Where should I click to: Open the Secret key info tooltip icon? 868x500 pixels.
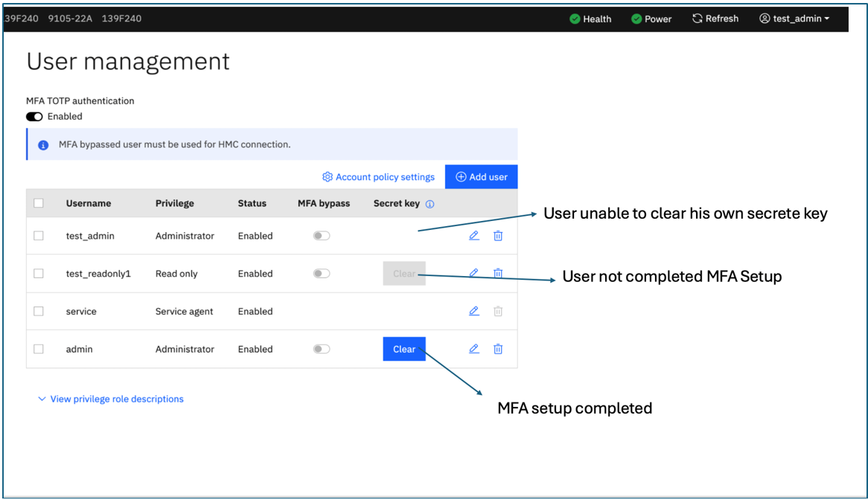tap(430, 203)
